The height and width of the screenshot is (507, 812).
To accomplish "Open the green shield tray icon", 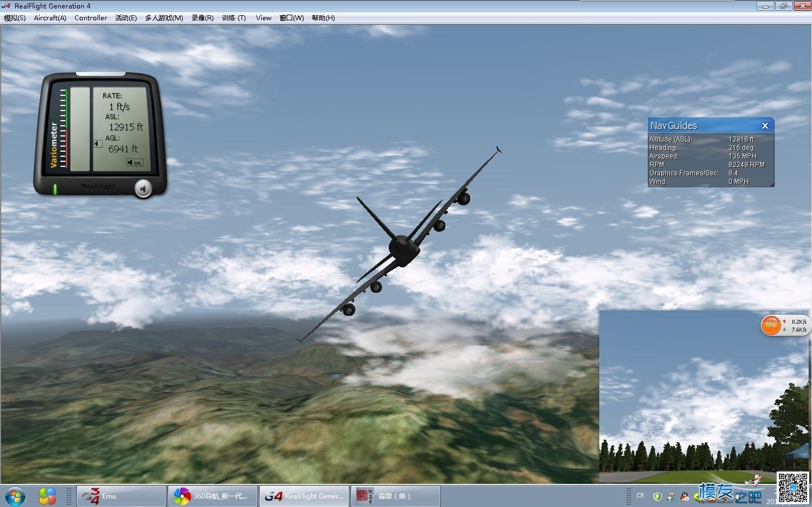I will 657,497.
